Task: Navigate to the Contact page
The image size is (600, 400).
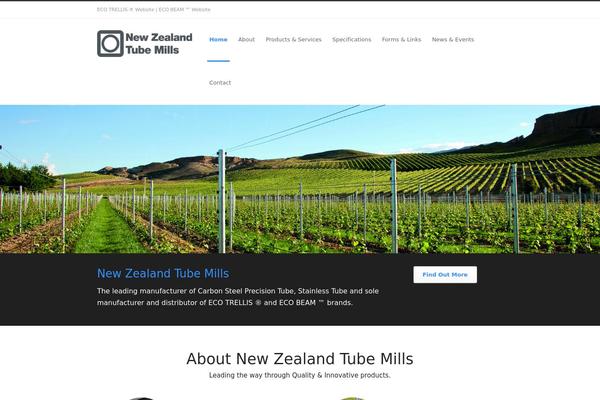Action: pyautogui.click(x=220, y=83)
